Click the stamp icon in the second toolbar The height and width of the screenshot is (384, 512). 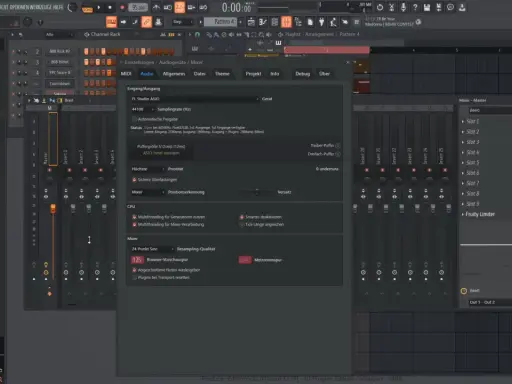pyautogui.click(x=158, y=22)
